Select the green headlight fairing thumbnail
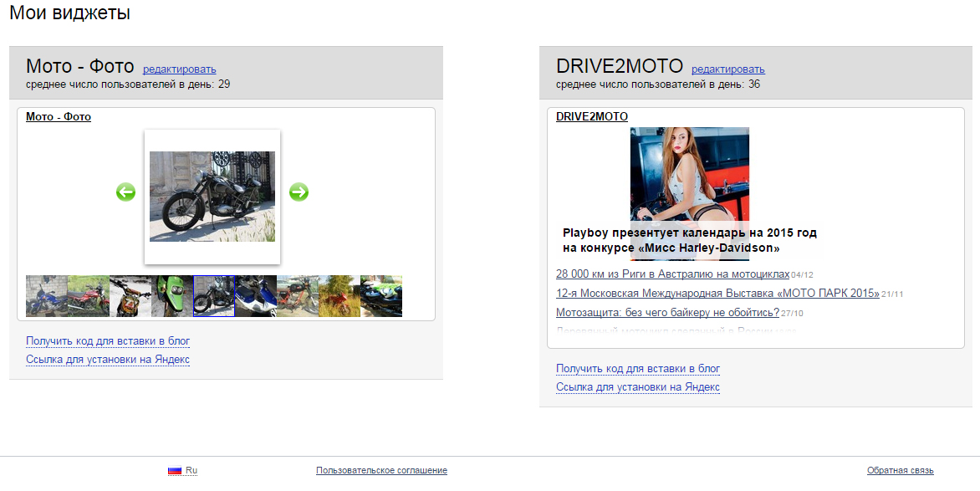Image resolution: width=980 pixels, height=491 pixels. coord(172,296)
